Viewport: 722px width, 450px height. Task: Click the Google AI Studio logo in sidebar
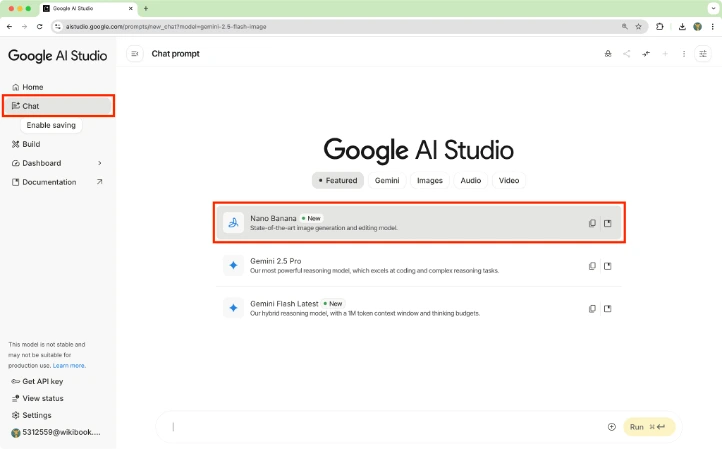pos(58,56)
